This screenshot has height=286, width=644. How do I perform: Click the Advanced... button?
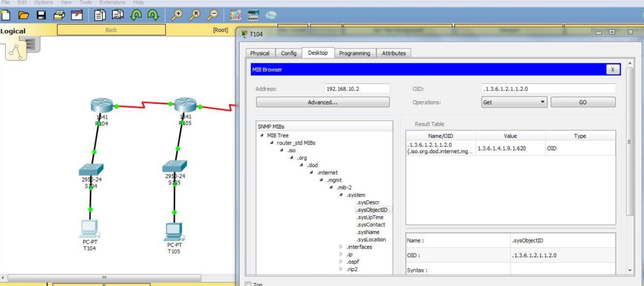(322, 102)
